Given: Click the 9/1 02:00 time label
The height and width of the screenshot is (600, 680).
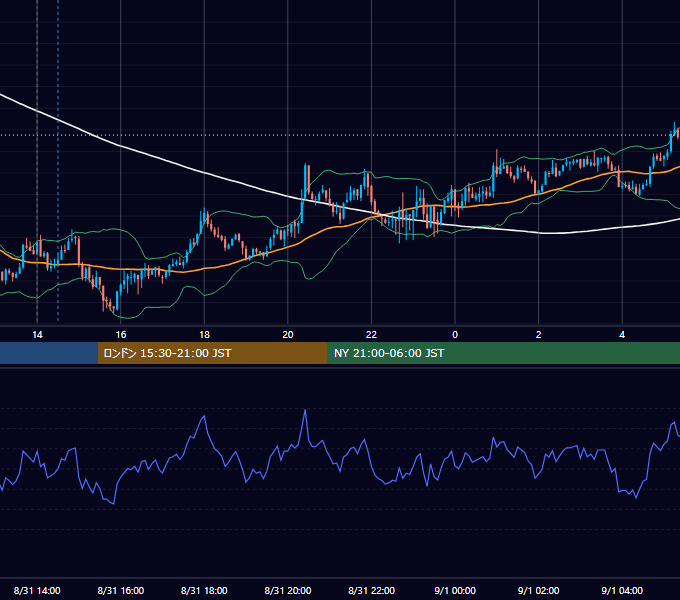Looking at the screenshot, I should coord(539,590).
